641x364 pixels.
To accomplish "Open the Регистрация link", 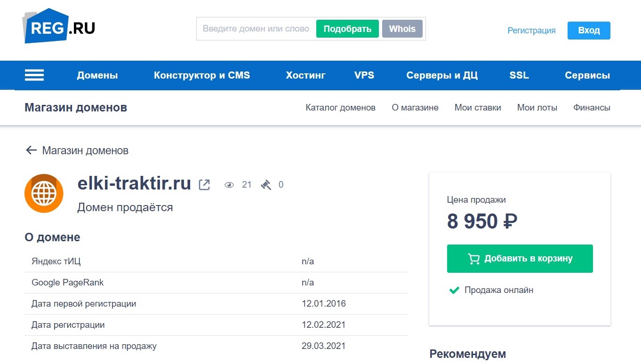I will [x=531, y=30].
